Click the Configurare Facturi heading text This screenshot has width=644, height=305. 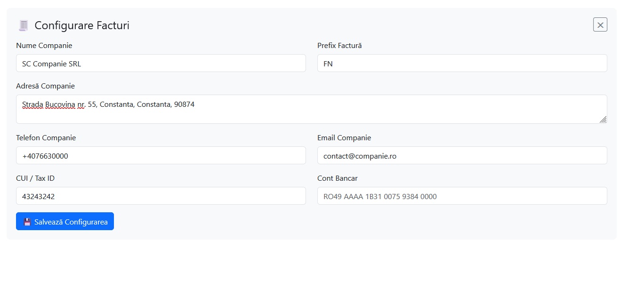pyautogui.click(x=82, y=25)
